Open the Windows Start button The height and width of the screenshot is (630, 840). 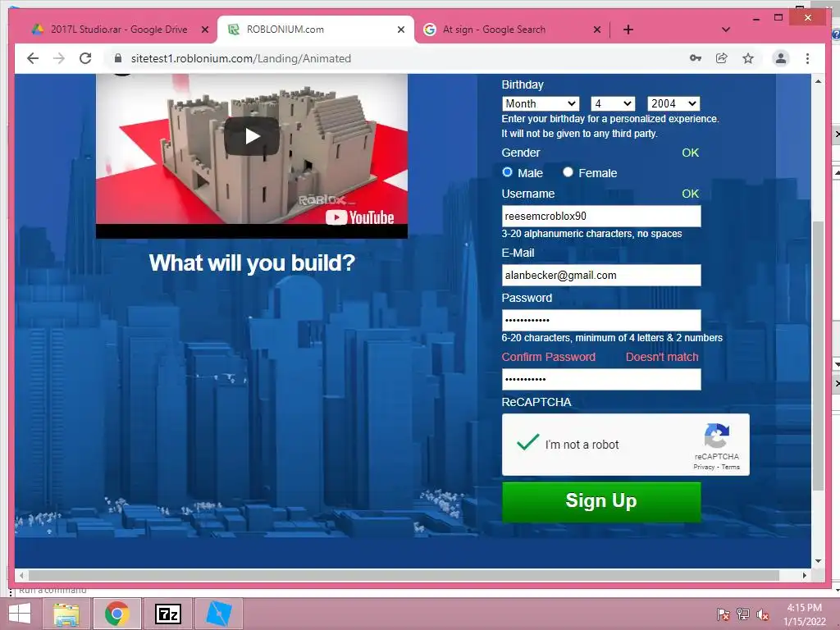[x=20, y=614]
